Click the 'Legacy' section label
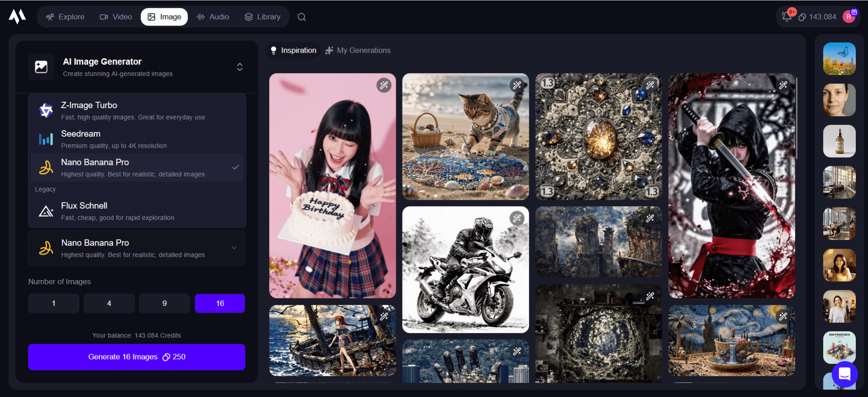The width and height of the screenshot is (868, 397). [x=45, y=189]
